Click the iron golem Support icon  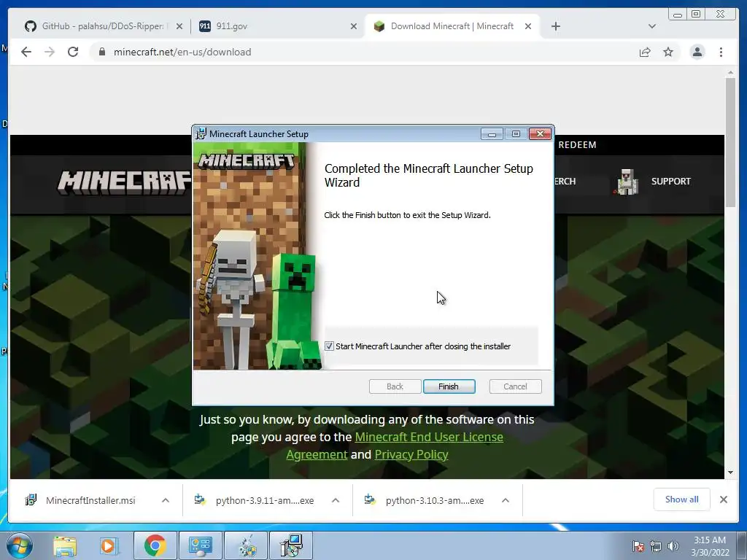[627, 182]
